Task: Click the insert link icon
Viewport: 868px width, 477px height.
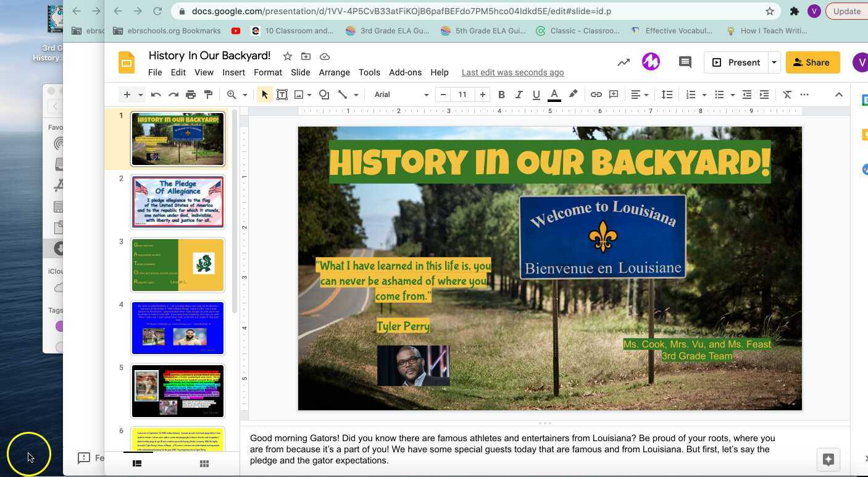Action: pos(596,95)
